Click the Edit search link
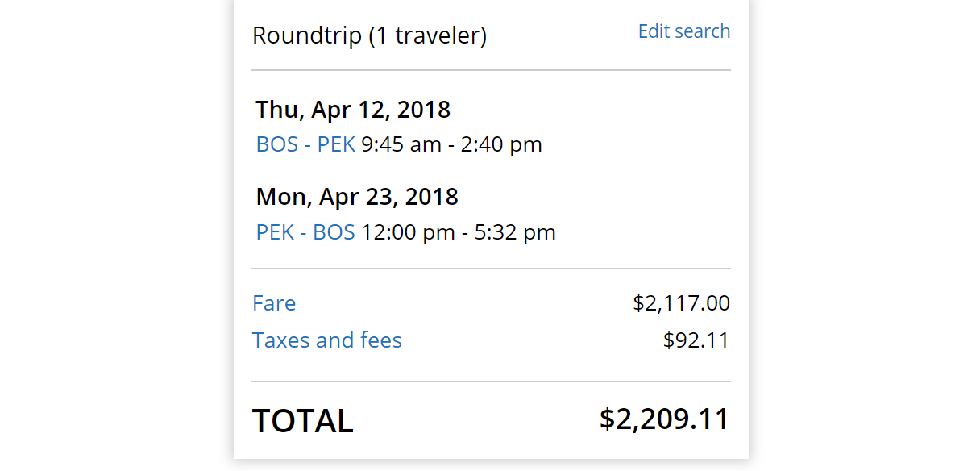980x471 pixels. point(683,31)
